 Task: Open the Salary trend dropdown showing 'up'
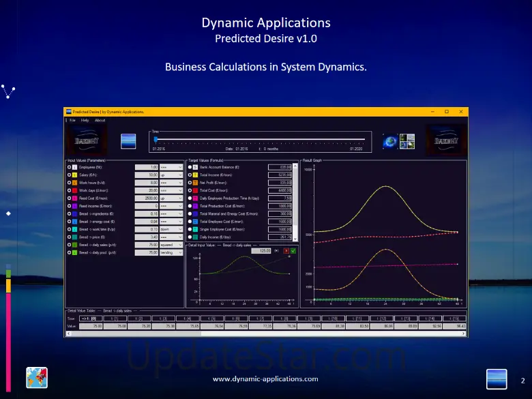click(x=171, y=175)
